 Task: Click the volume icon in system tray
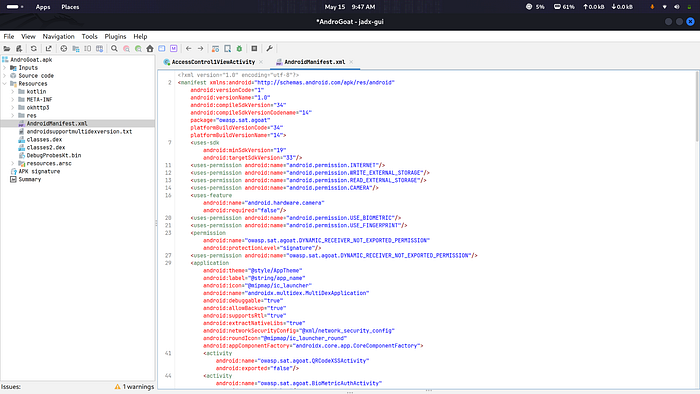pyautogui.click(x=677, y=7)
